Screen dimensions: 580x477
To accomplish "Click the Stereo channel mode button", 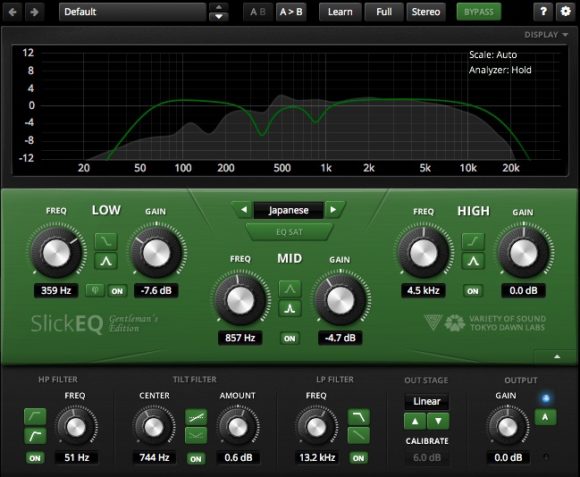I will [x=426, y=12].
